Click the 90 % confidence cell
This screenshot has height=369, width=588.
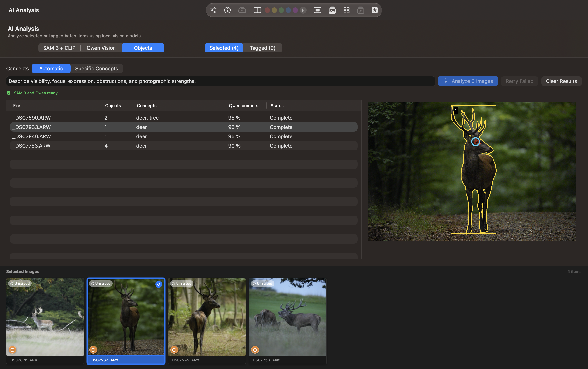234,146
